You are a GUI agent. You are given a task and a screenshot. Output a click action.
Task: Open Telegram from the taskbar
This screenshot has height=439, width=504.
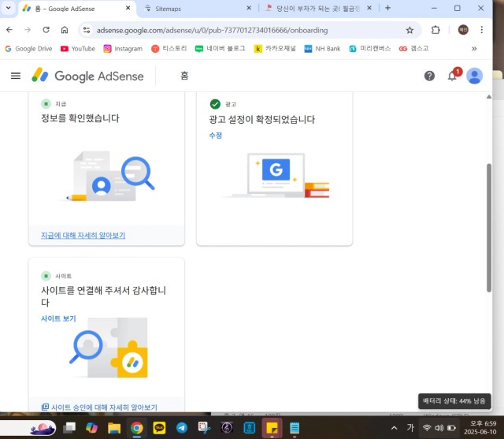(182, 428)
